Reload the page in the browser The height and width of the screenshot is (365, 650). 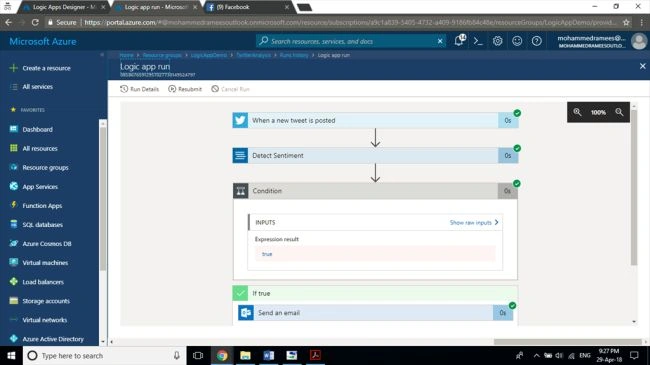pos(35,22)
